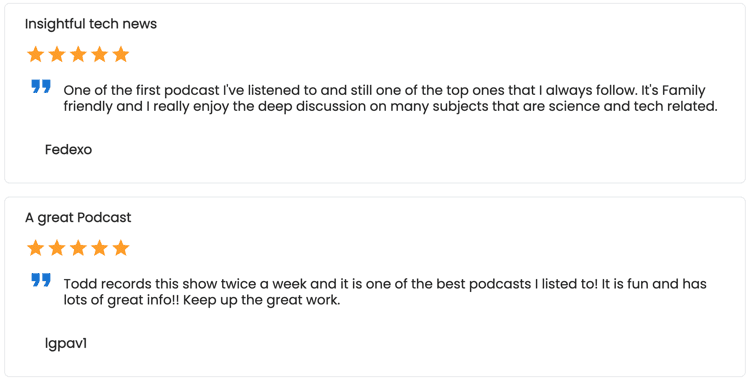Screen dimensions: 750x382
Task: Click the first star of A great Podcast review
Action: (35, 248)
